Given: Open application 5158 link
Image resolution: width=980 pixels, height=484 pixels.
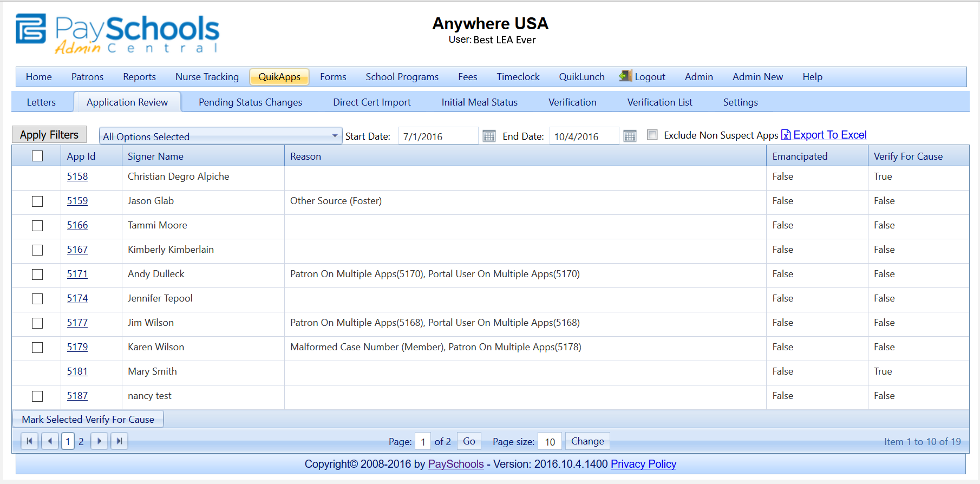Looking at the screenshot, I should 77,176.
